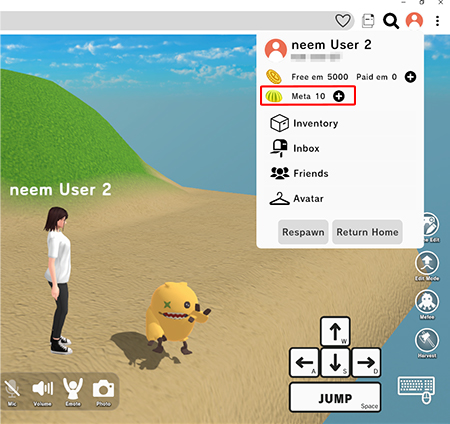Open the notes document icon
This screenshot has width=450, height=424.
[x=368, y=21]
